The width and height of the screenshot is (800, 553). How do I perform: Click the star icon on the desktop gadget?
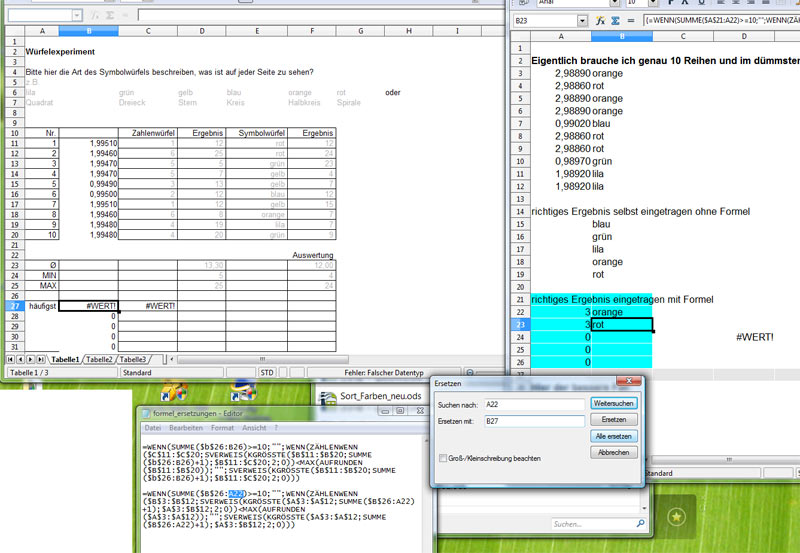tap(677, 516)
